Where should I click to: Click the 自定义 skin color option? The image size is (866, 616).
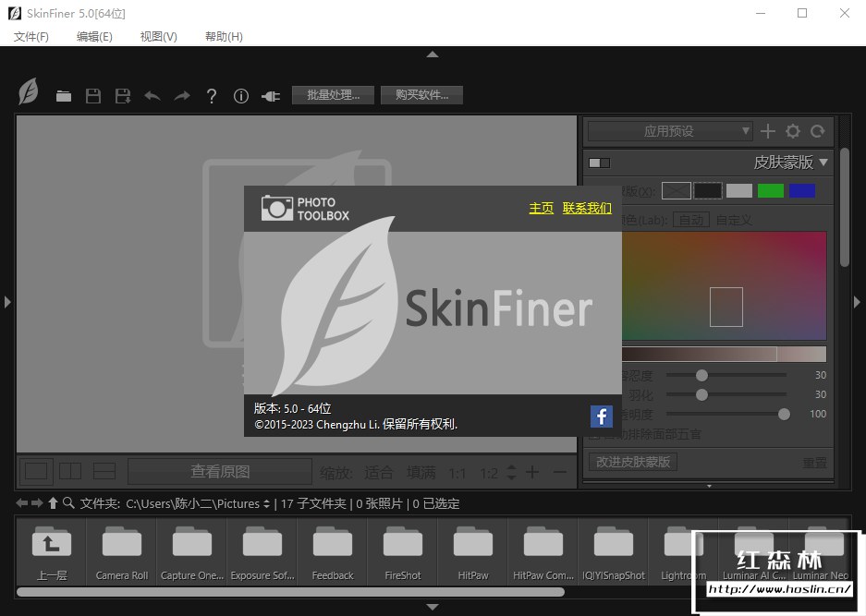pos(734,220)
